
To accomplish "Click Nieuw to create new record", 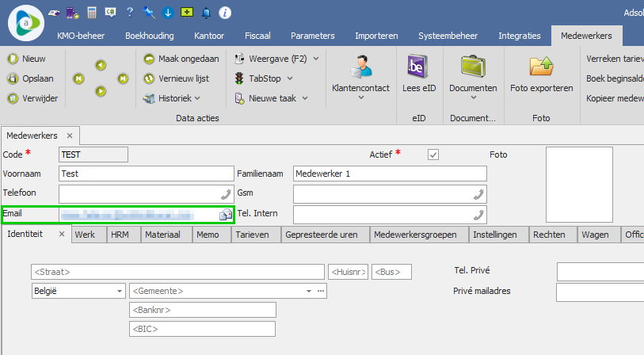I will click(26, 59).
